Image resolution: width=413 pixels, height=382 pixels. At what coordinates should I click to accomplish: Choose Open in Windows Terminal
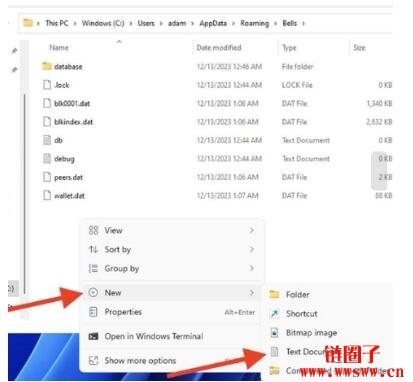(x=171, y=336)
